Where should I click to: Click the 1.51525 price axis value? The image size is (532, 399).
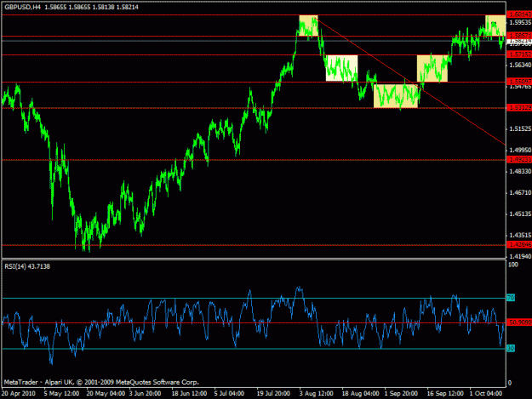point(520,128)
